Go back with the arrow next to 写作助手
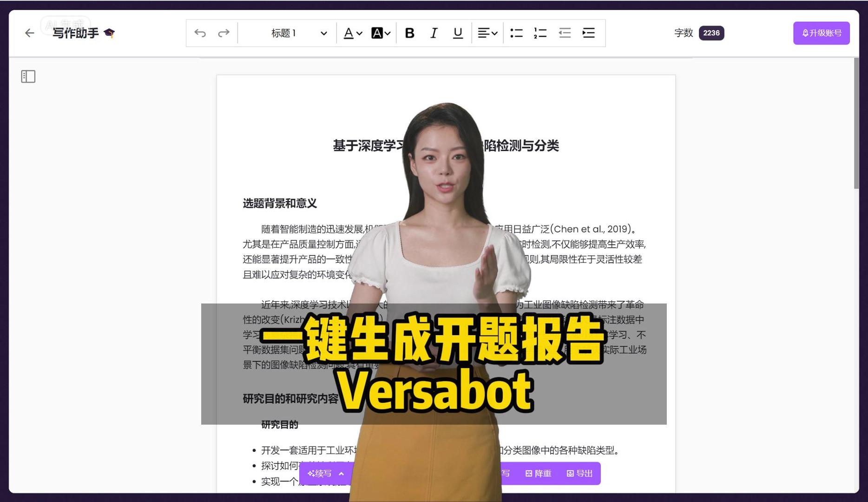This screenshot has height=502, width=868. [x=29, y=33]
